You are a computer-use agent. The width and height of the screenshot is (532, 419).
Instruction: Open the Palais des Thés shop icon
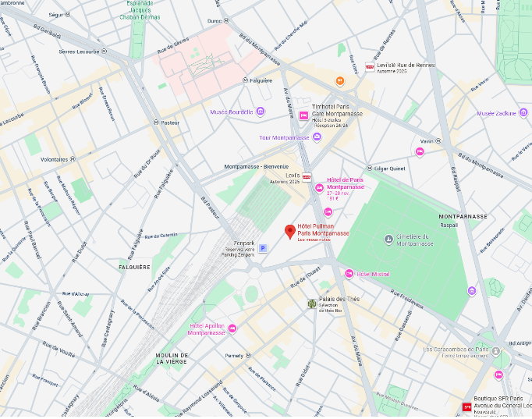pos(312,304)
